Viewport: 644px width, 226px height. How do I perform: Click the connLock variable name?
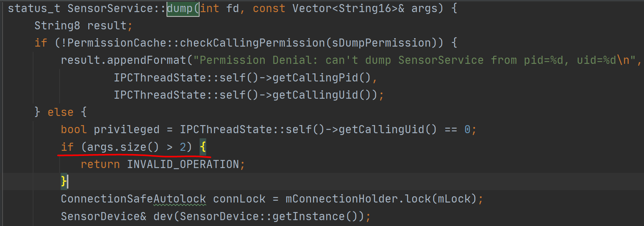[x=239, y=199]
